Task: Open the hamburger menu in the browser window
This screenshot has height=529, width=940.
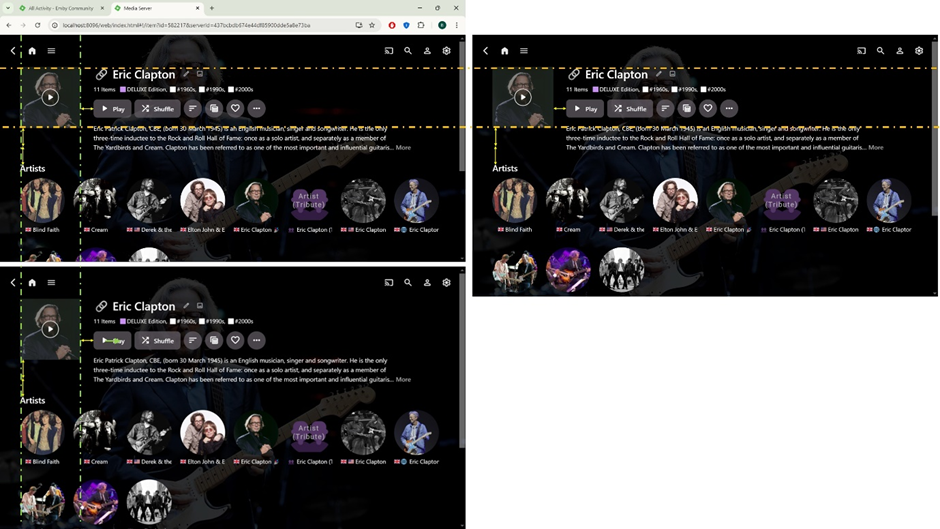Action: coord(52,51)
